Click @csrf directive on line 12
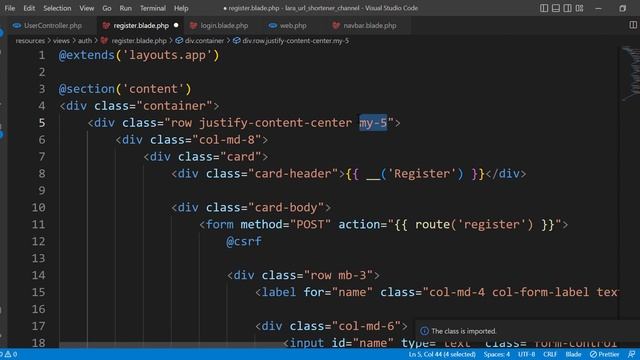This screenshot has height=360, width=640. pyautogui.click(x=244, y=242)
